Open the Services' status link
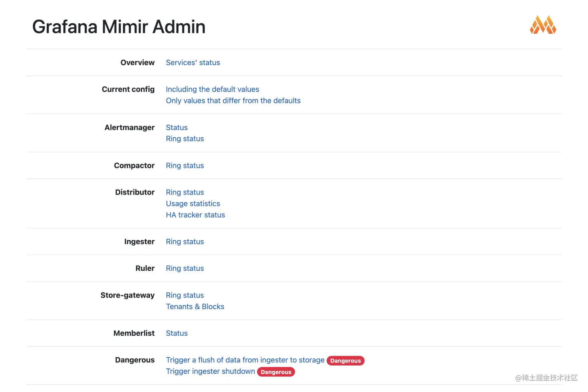The height and width of the screenshot is (392, 588). (193, 63)
